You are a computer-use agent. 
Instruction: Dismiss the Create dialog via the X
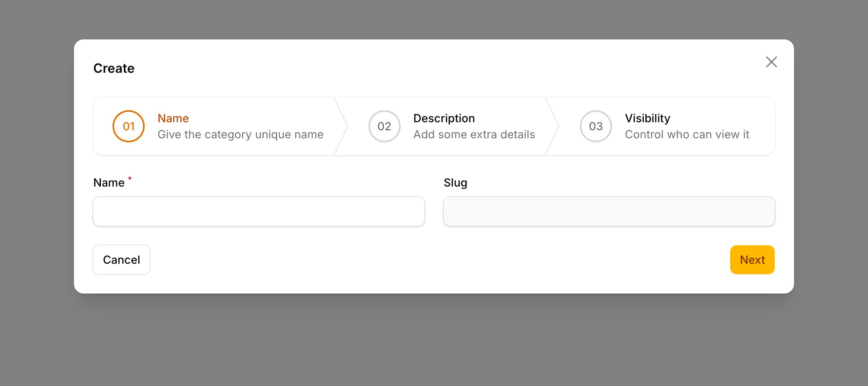pos(771,62)
